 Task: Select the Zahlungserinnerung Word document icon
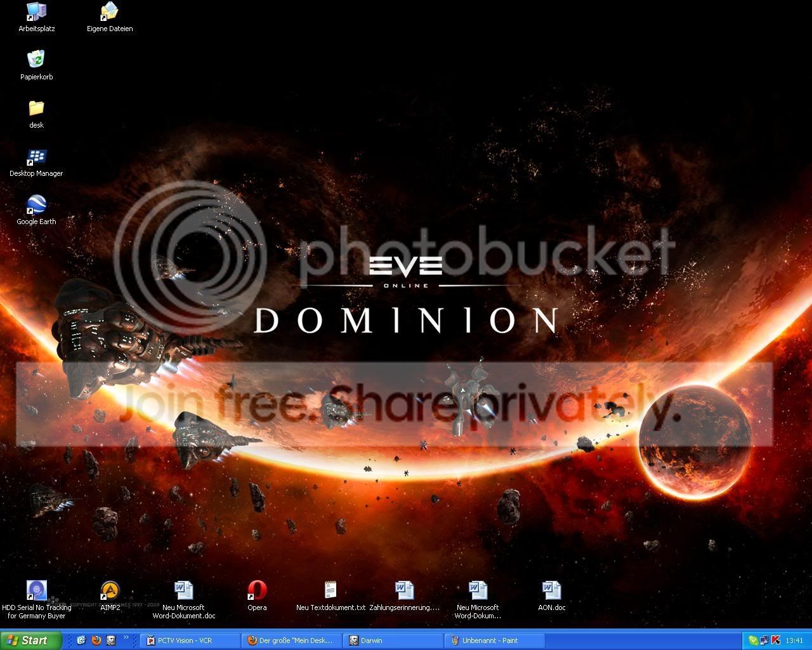coord(404,595)
